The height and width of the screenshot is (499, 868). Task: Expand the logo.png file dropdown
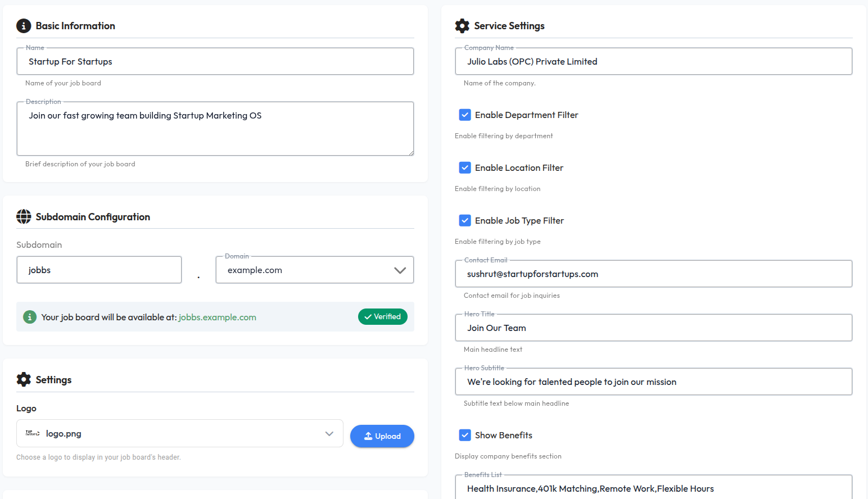329,433
